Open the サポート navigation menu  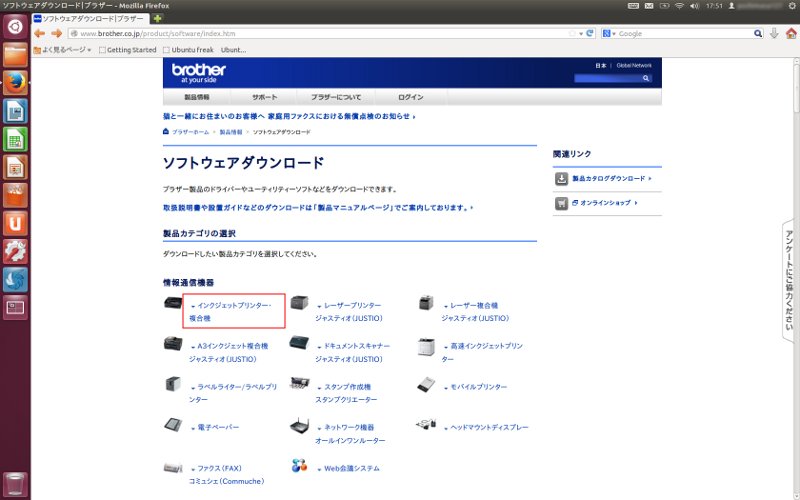click(x=264, y=97)
